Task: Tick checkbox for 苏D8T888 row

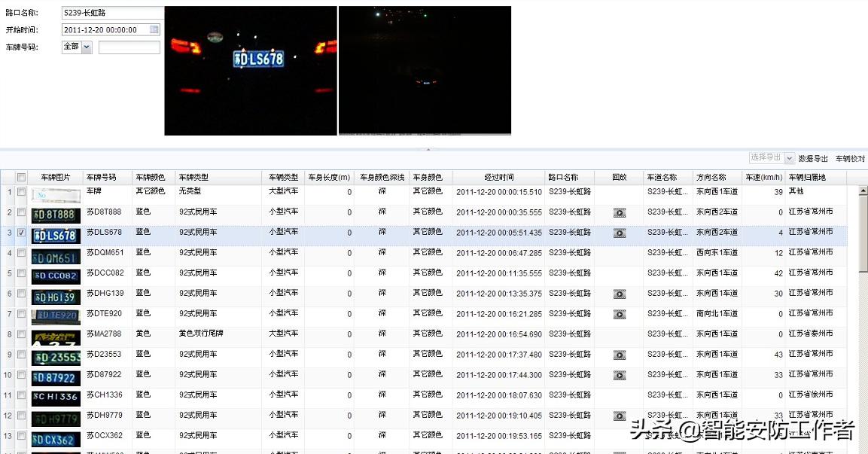Action: tap(21, 212)
